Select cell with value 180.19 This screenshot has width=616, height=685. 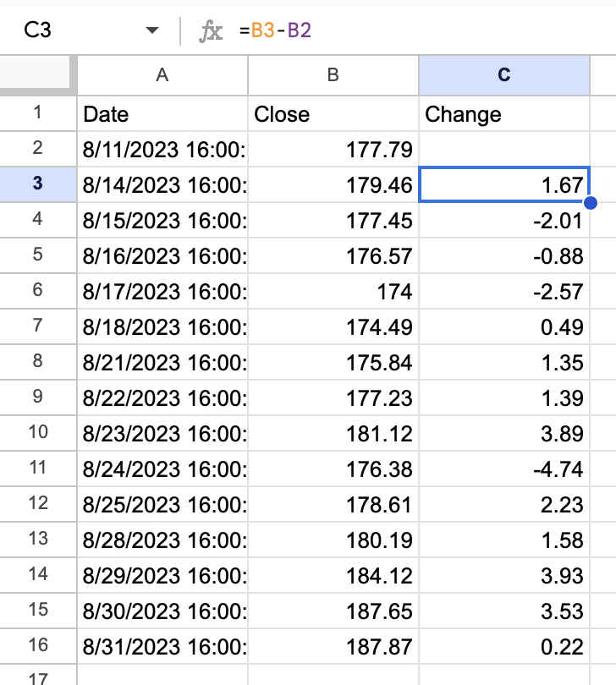coord(333,540)
